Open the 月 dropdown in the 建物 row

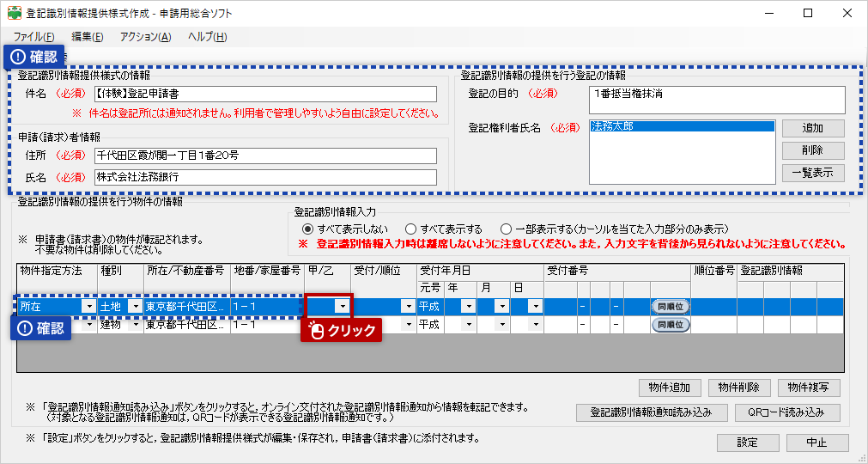pos(501,325)
